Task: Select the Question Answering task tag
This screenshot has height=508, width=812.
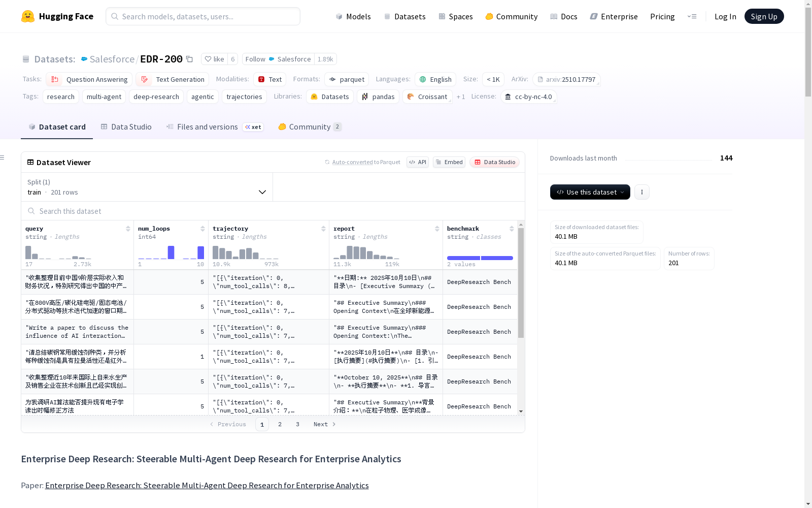Action: point(89,79)
